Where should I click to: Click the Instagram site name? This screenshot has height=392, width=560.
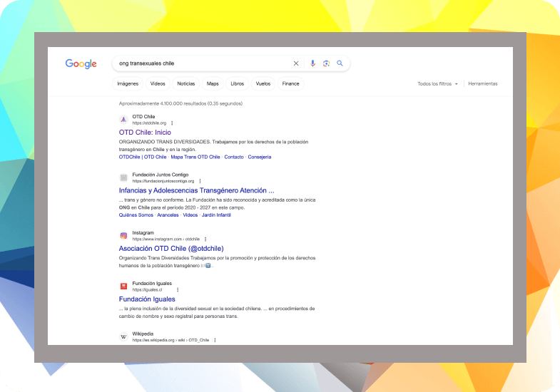tap(143, 233)
